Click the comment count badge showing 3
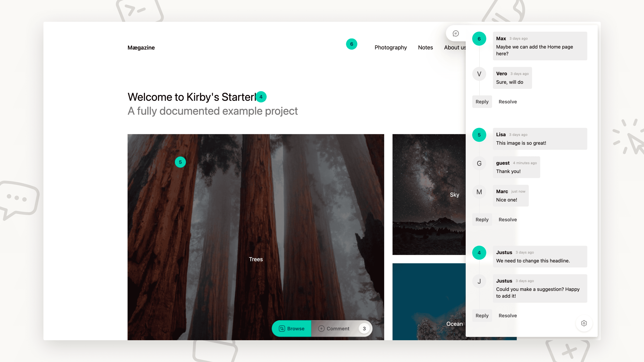644x362 pixels. 364,328
